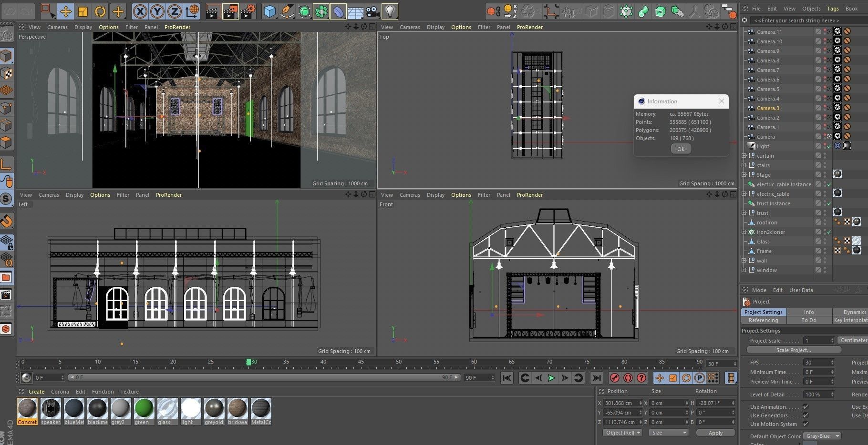Toggle Autokeying red button
This screenshot has height=445, width=868.
628,378
